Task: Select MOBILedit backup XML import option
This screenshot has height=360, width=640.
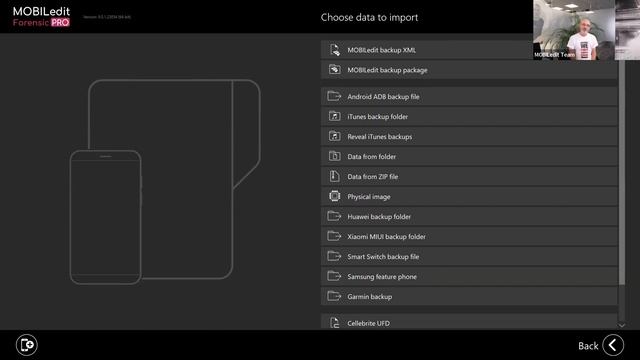Action: point(469,50)
